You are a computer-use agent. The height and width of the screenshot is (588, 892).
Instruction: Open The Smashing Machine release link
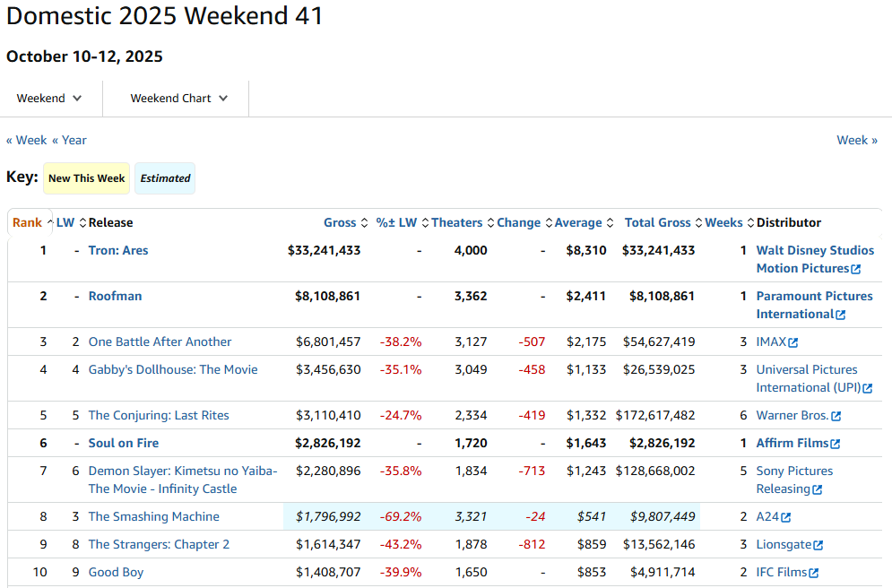[x=153, y=517]
